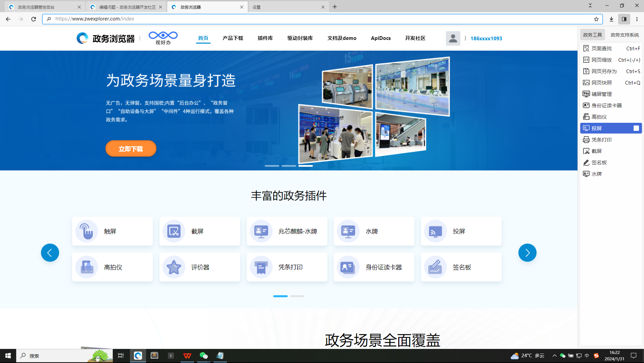Open 水牌 tool in sidebar
644x363 pixels.
click(611, 174)
